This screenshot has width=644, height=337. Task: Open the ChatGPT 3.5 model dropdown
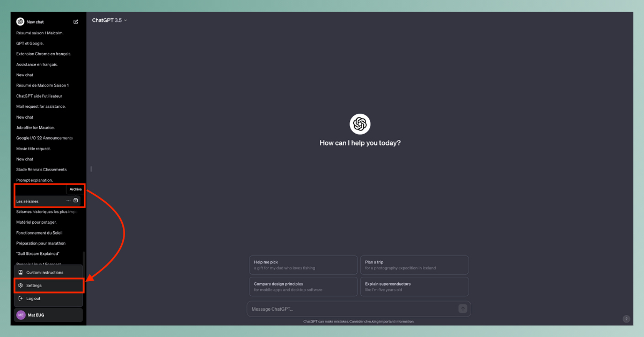pyautogui.click(x=109, y=20)
